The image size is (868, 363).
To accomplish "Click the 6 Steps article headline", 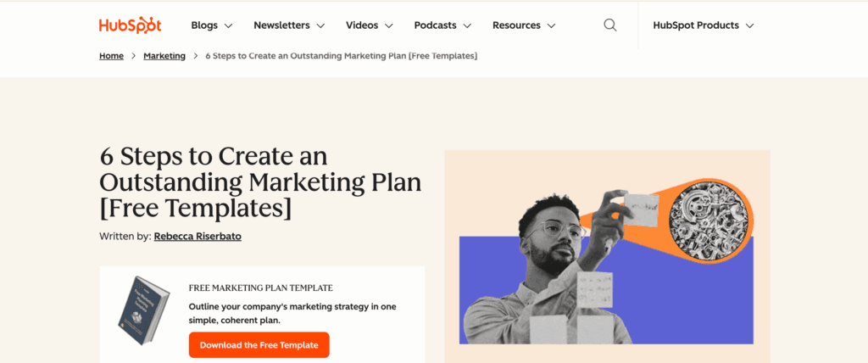I will click(260, 181).
